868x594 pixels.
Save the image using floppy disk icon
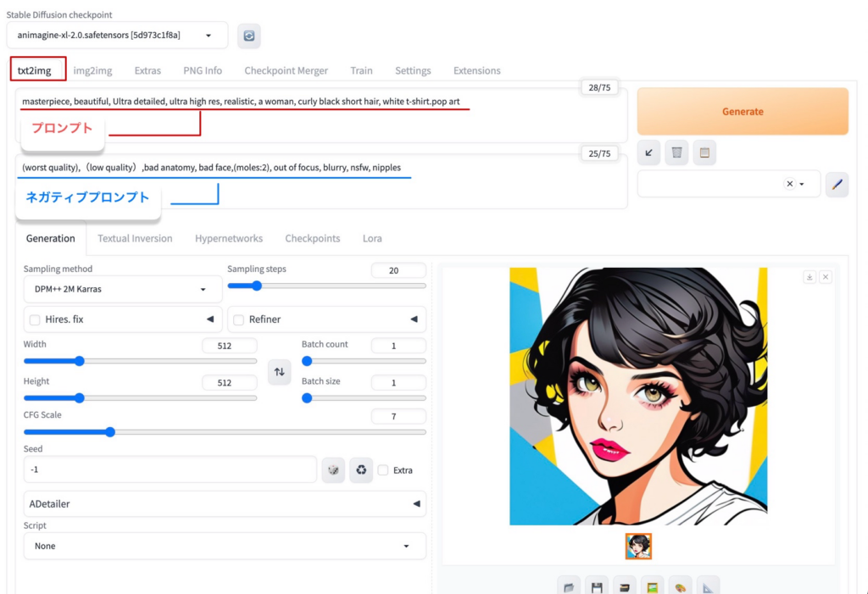pyautogui.click(x=597, y=586)
